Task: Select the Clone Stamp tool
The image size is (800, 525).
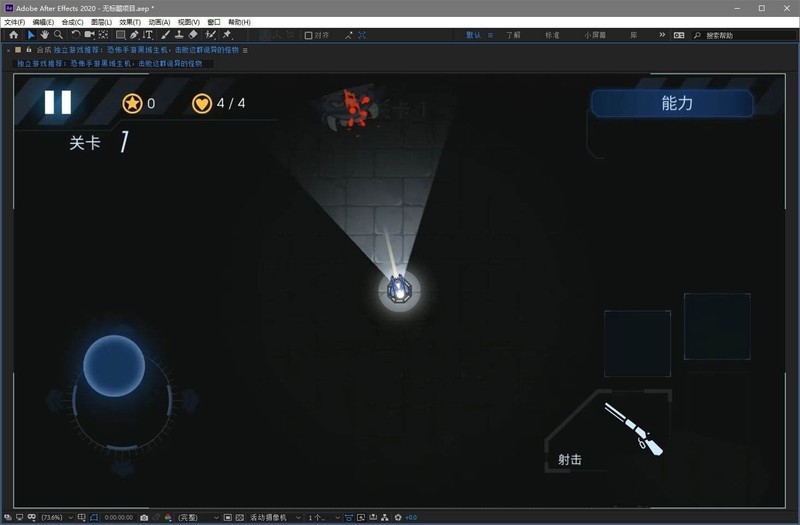Action: point(179,35)
